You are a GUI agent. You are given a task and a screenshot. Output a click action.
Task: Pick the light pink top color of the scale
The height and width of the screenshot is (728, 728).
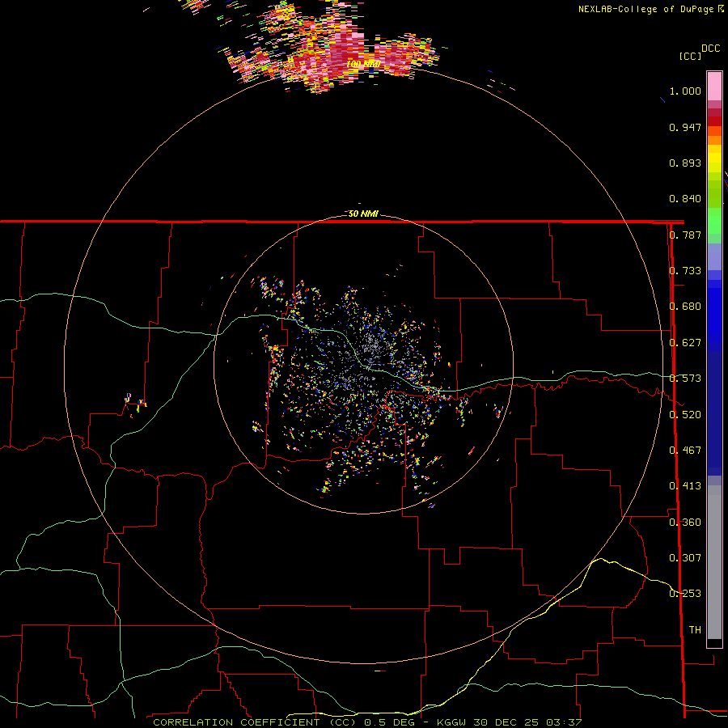[714, 86]
